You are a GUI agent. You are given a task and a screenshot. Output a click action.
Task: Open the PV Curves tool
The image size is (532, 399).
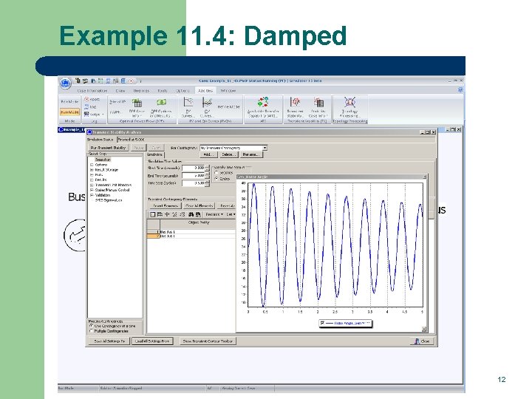188,107
